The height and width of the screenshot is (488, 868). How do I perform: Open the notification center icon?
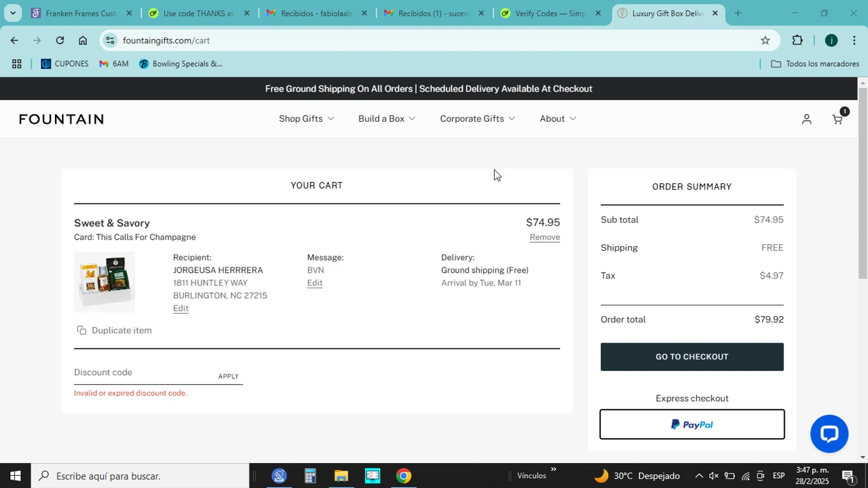(849, 476)
